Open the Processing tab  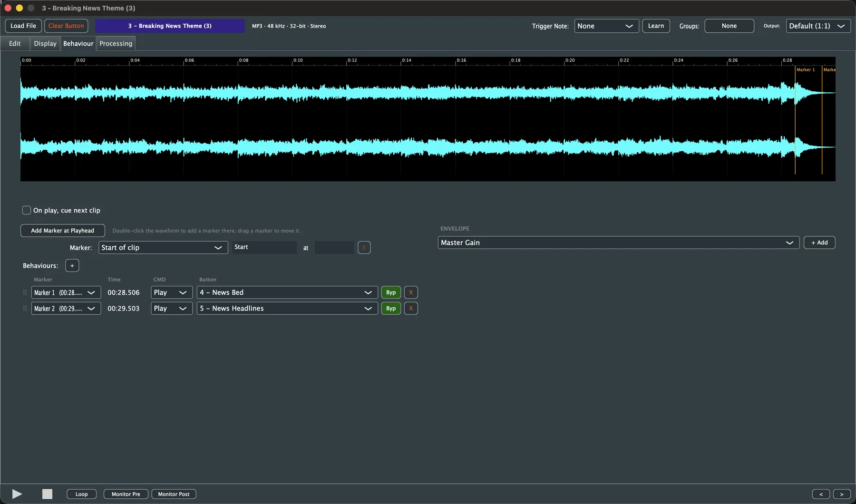click(x=116, y=43)
